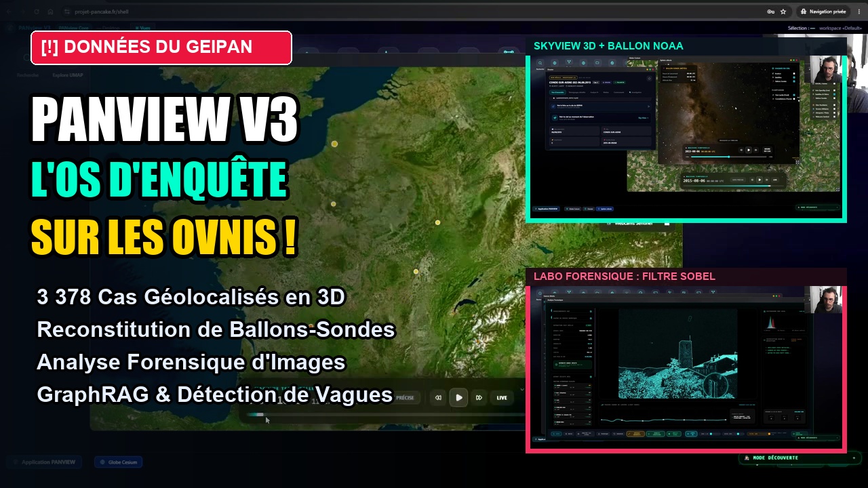Bookmark the page with the star icon

click(783, 12)
